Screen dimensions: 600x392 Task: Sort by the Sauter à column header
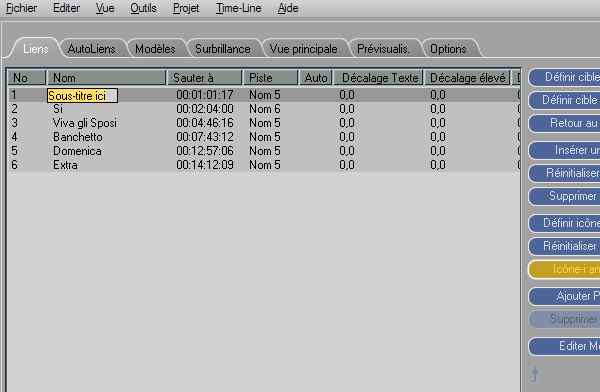tap(205, 78)
